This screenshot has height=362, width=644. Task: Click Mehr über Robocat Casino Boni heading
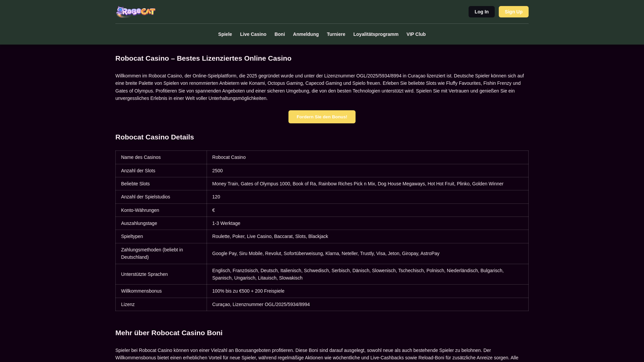point(169,333)
